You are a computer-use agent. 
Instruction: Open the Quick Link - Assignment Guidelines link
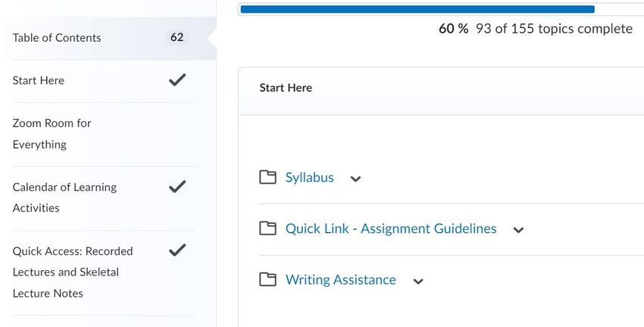[391, 228]
